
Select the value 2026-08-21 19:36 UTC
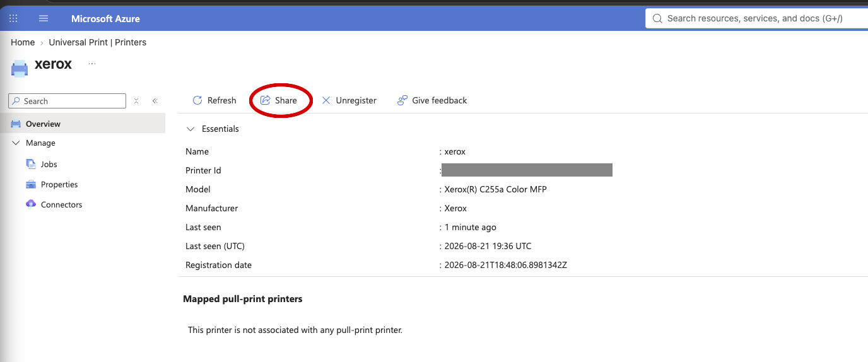pyautogui.click(x=488, y=246)
